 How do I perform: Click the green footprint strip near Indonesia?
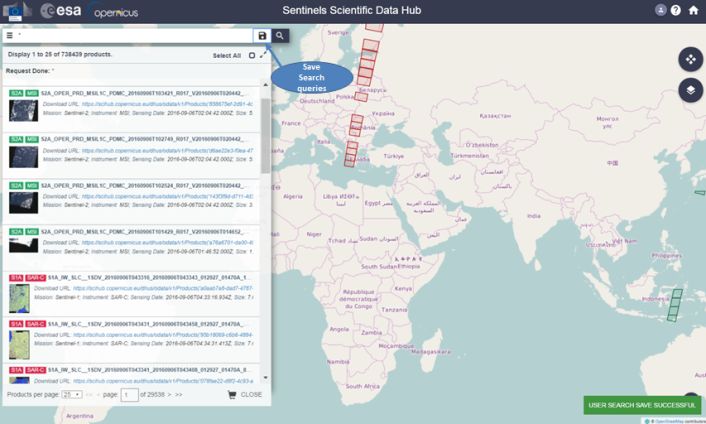(674, 305)
